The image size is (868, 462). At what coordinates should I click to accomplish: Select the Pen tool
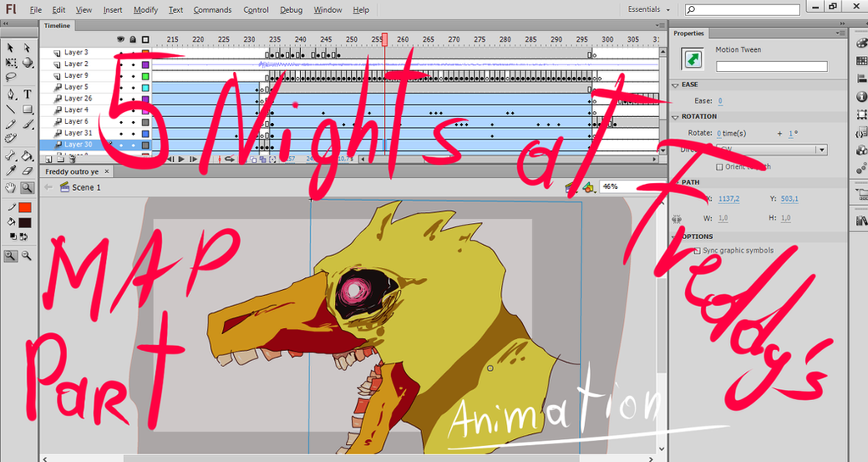[10, 95]
